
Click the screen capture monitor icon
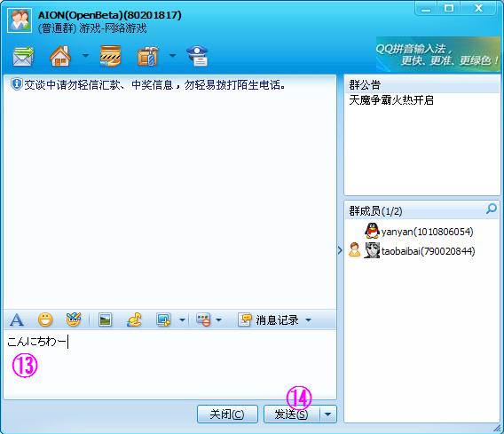(x=163, y=320)
